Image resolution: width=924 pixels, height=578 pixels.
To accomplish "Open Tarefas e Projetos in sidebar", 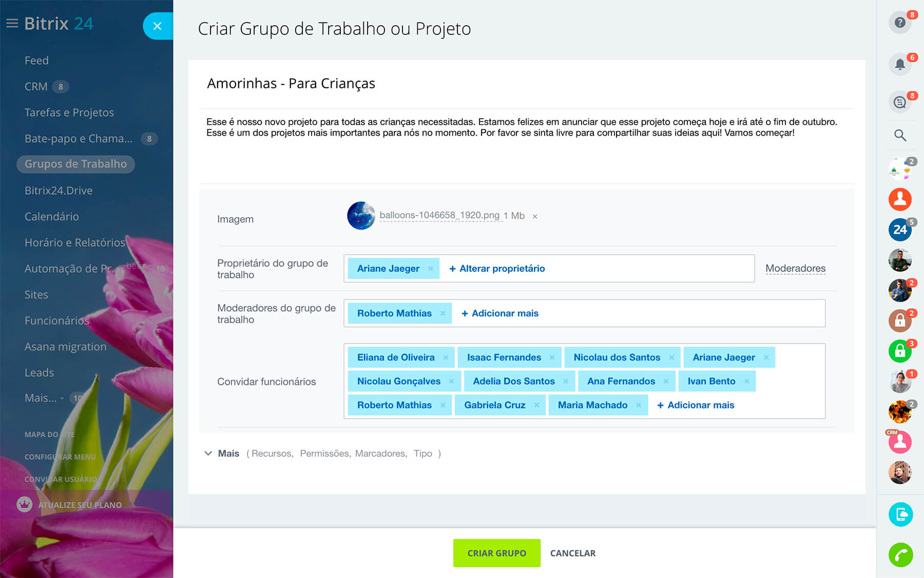I will (x=69, y=113).
